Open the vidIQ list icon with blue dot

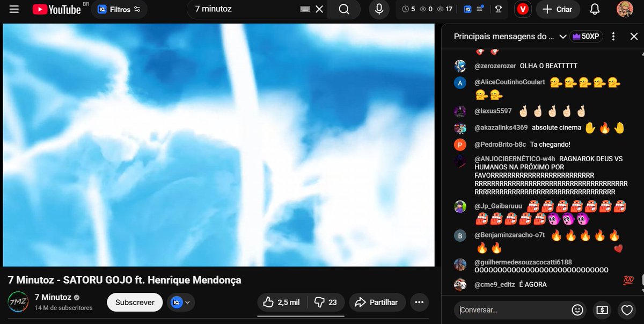[481, 9]
